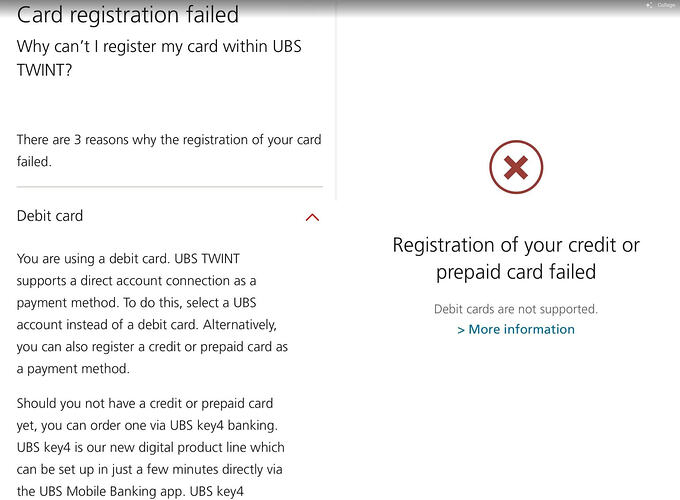
Task: Click the Collage watermark icon
Action: point(649,5)
